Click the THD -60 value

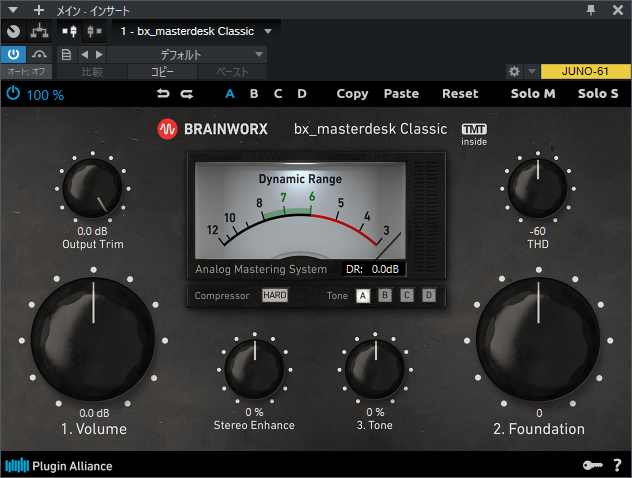tap(538, 231)
